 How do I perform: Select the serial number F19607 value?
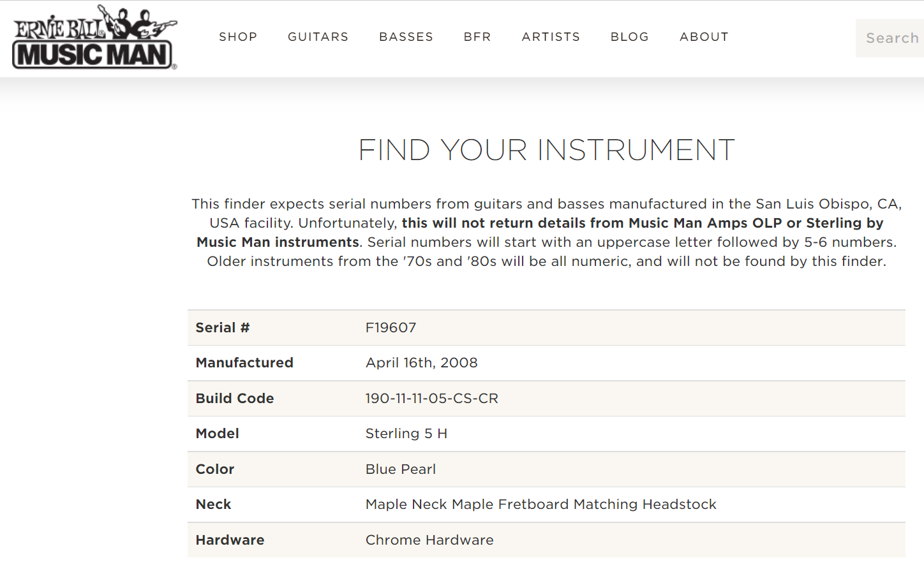tap(391, 328)
